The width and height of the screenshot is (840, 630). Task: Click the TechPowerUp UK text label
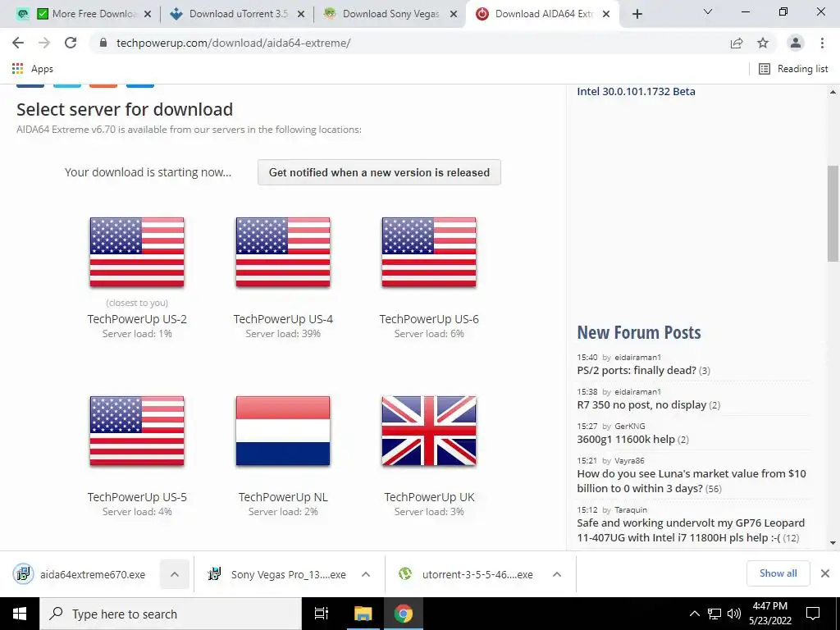[429, 497]
